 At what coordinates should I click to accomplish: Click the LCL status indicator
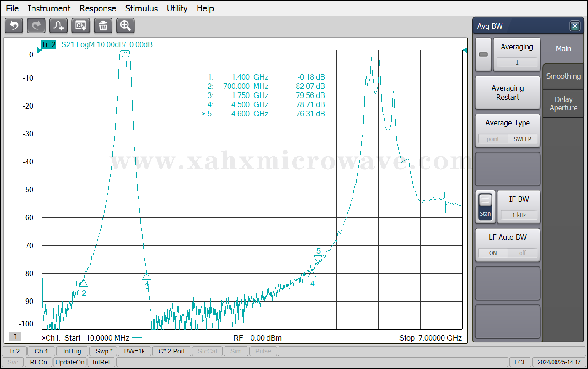point(520,362)
